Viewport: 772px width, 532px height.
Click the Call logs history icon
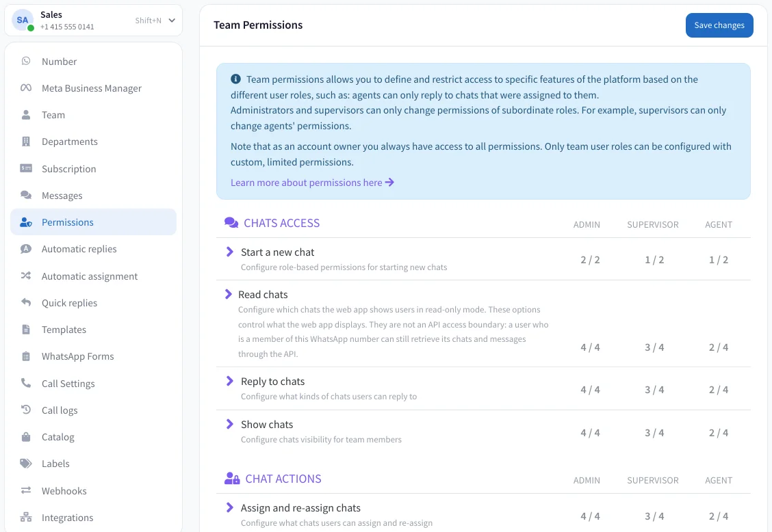pyautogui.click(x=25, y=410)
